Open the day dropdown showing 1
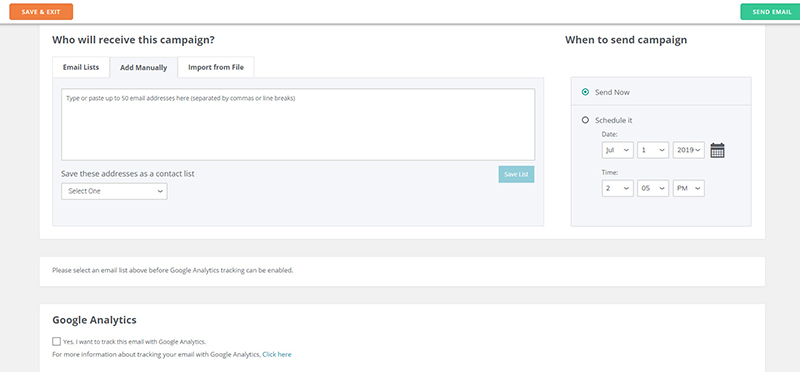 [x=653, y=150]
